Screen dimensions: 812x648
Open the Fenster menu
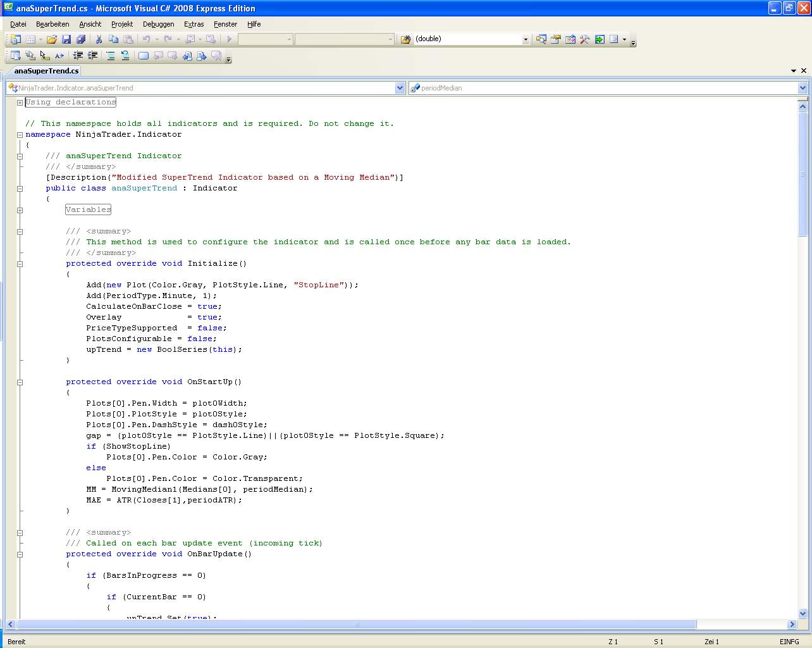[226, 24]
